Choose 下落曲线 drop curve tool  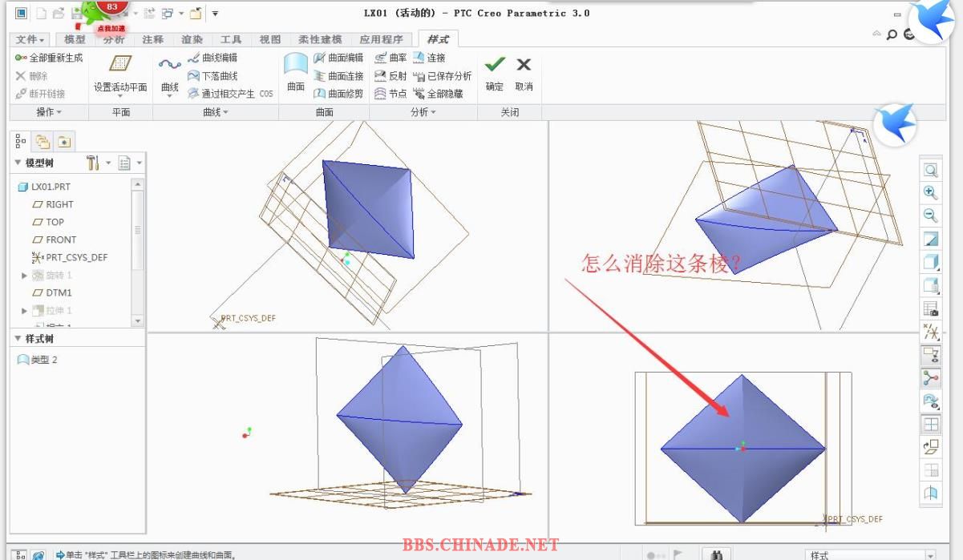(212, 76)
